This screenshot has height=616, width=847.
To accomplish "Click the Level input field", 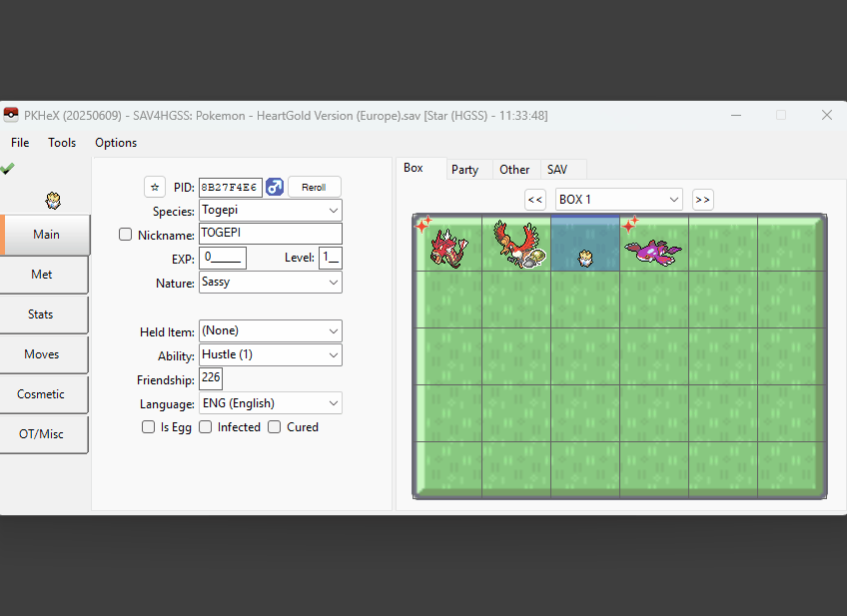I will [331, 258].
